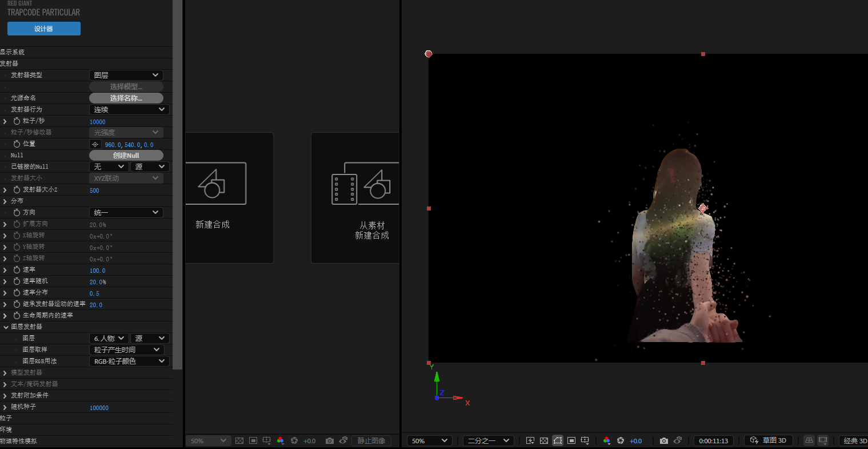Click the 速率 value 100.0
Viewport: 868px width, 449px height.
pyautogui.click(x=98, y=271)
